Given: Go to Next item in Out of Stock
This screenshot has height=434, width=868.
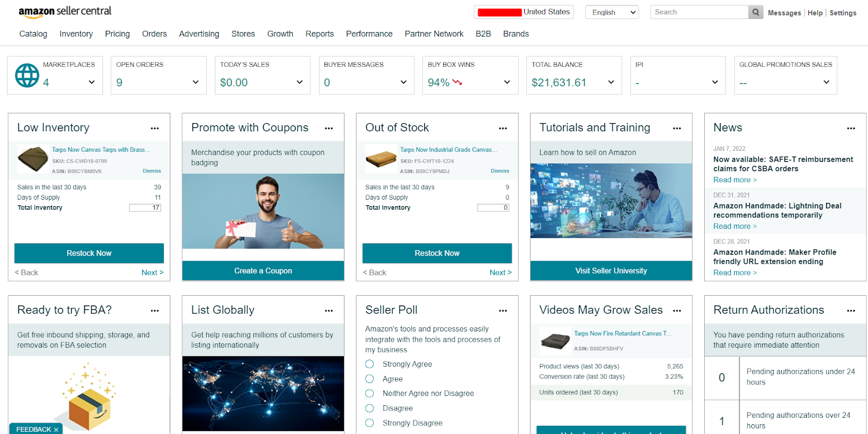Looking at the screenshot, I should click(x=501, y=273).
